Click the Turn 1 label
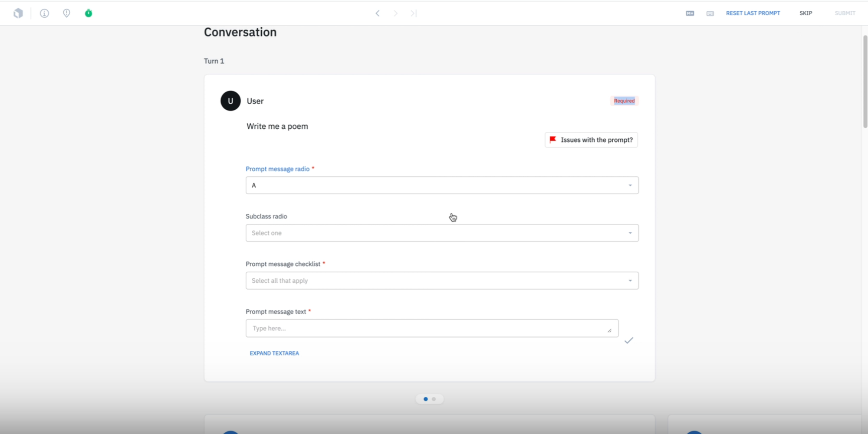The width and height of the screenshot is (868, 434). pos(214,61)
